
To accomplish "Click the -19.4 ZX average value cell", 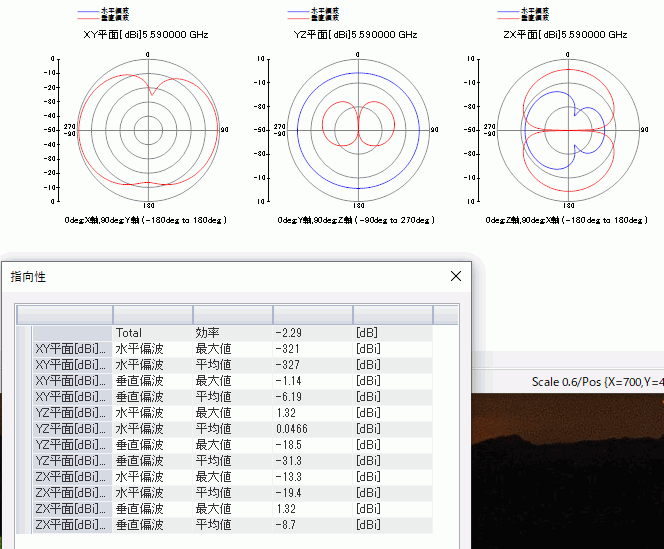I will coord(289,493).
